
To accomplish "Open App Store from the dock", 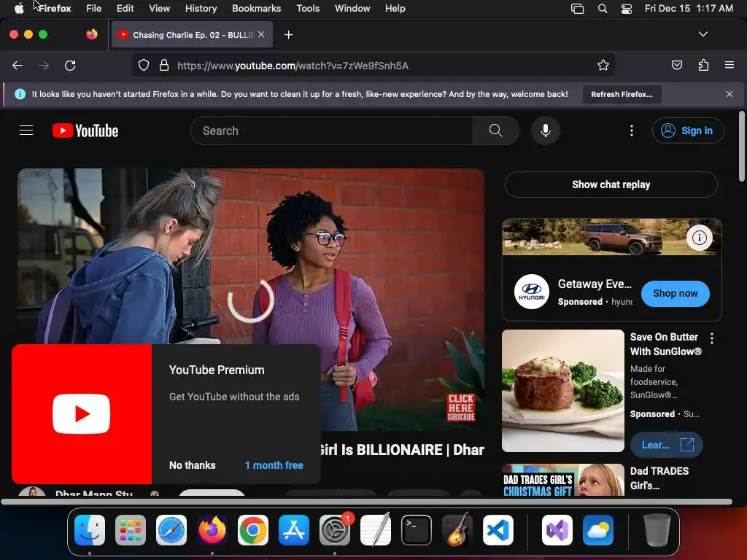I will pyautogui.click(x=294, y=530).
